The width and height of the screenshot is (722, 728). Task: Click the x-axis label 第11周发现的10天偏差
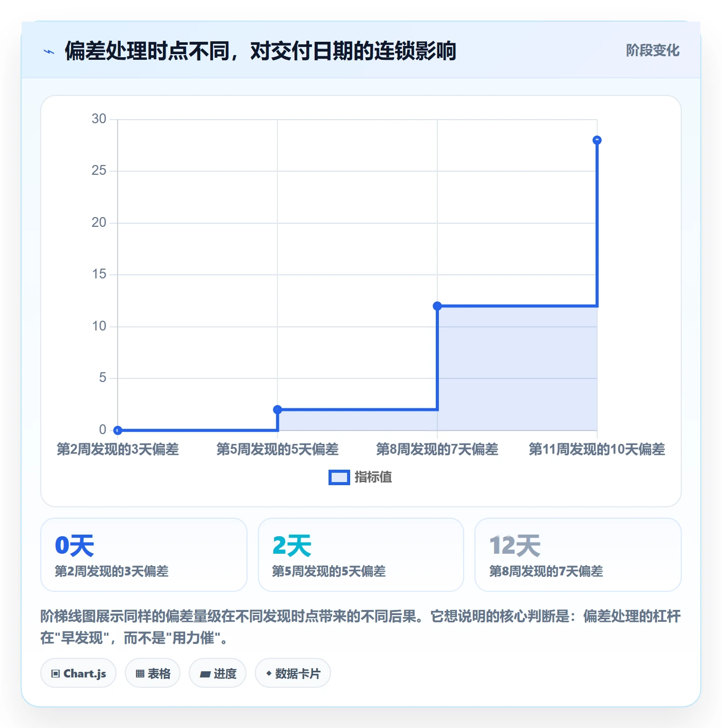click(597, 449)
